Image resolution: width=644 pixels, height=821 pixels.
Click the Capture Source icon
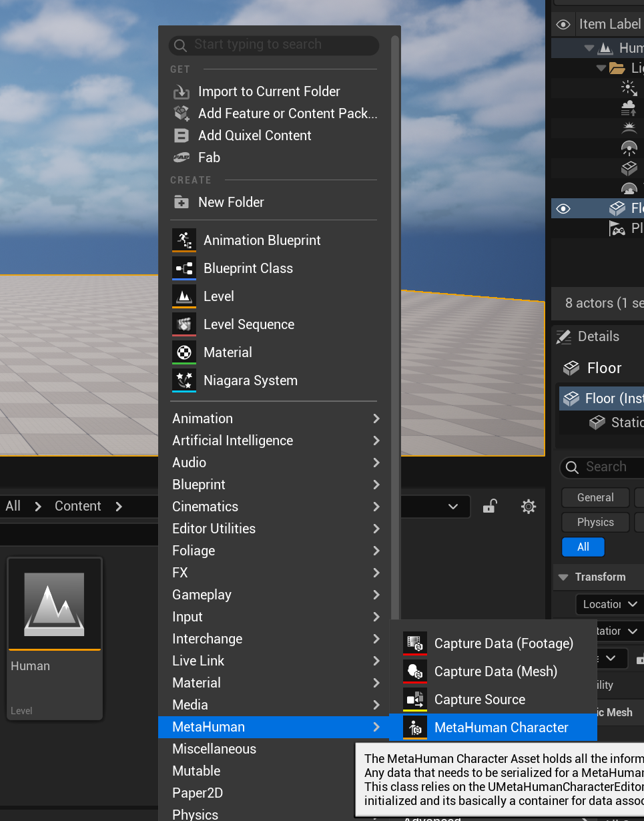pos(415,700)
